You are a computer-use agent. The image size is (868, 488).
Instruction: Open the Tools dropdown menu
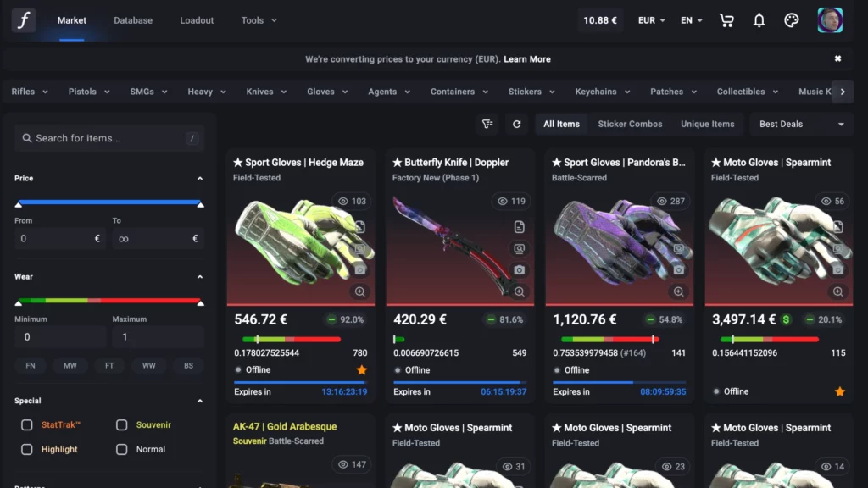pos(259,20)
